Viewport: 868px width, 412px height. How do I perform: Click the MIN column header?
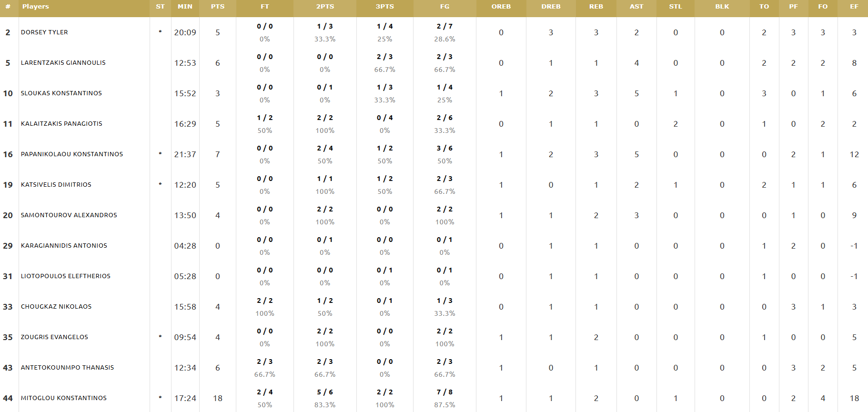[185, 7]
